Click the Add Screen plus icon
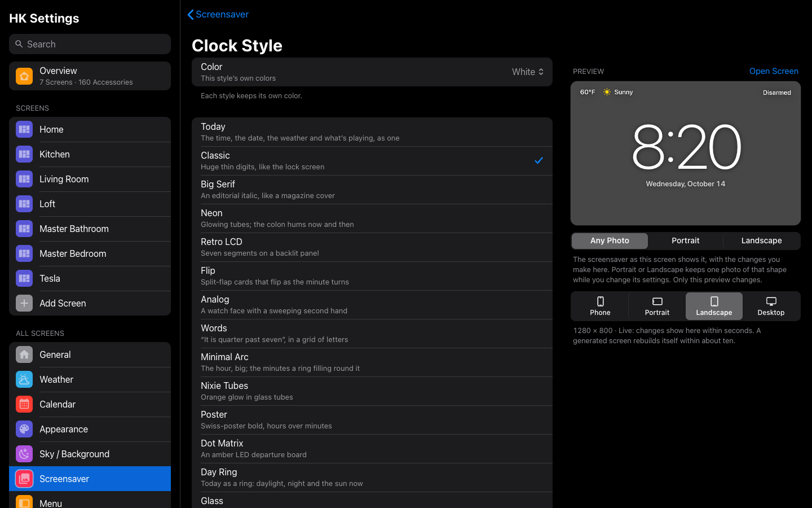Viewport: 812px width, 508px height. (24, 303)
